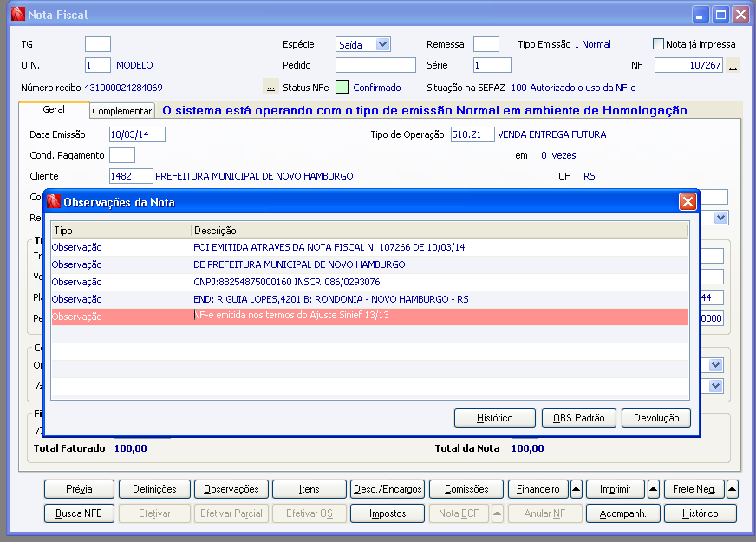
Task: Click the Desc./Encargos button
Action: point(388,489)
